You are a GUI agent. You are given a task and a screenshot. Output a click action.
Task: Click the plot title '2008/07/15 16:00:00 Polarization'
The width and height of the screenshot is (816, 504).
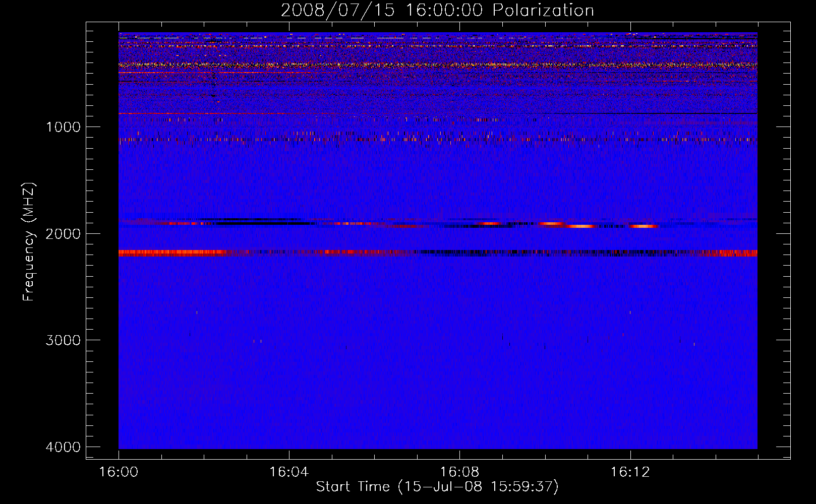click(x=437, y=10)
